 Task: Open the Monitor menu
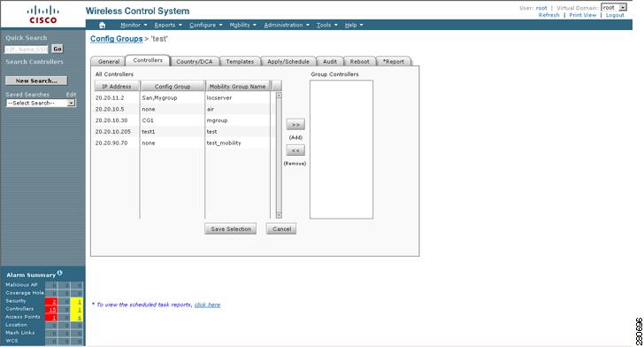point(134,25)
